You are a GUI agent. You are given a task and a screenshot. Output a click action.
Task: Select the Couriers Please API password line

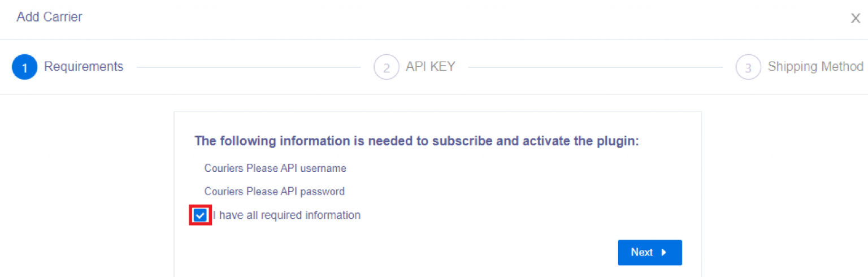[x=274, y=192]
